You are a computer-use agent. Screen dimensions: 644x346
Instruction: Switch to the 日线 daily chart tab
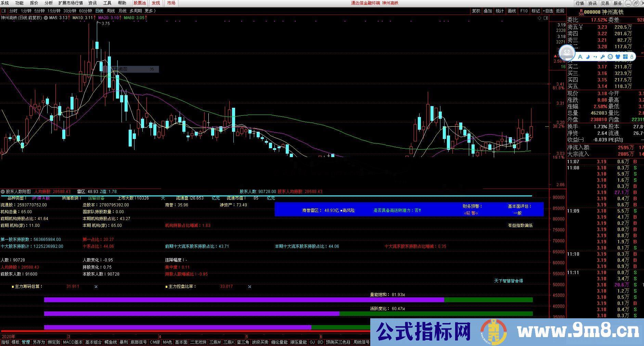click(x=99, y=11)
